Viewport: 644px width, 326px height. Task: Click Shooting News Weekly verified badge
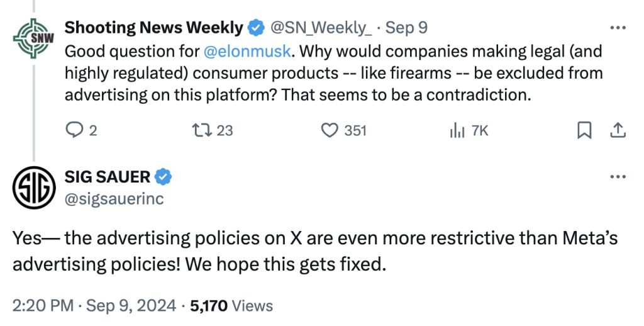(x=256, y=28)
